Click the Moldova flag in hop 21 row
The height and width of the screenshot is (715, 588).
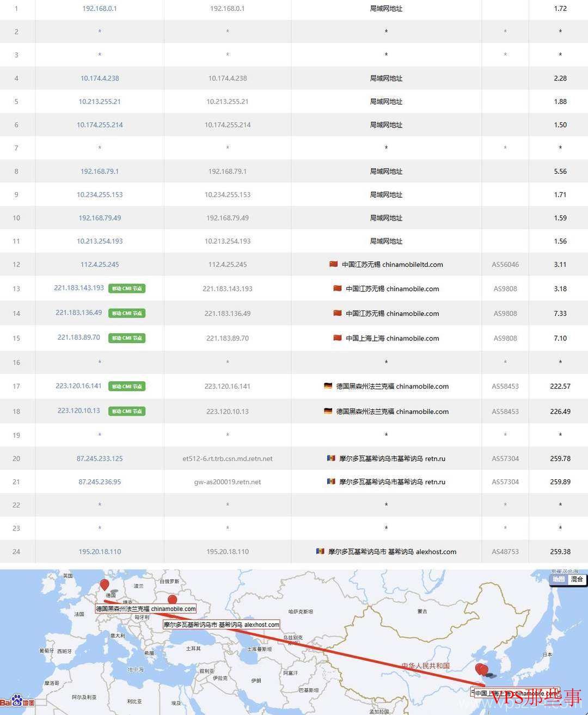331,481
